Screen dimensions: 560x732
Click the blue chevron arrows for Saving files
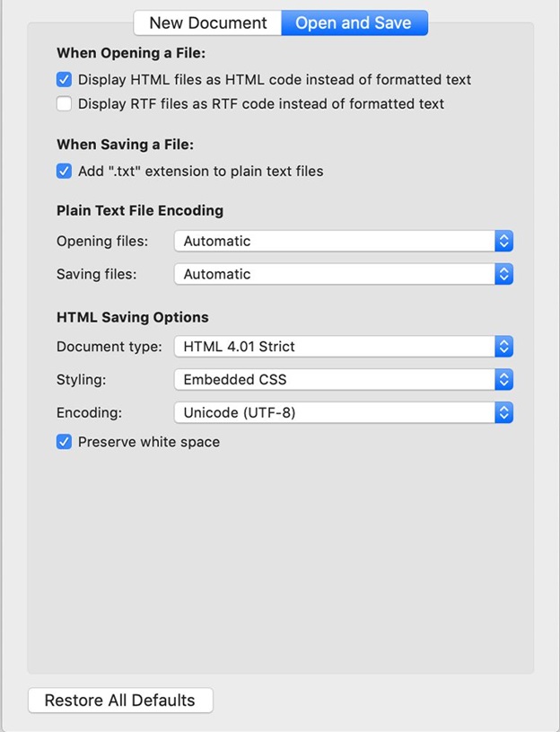pos(503,274)
